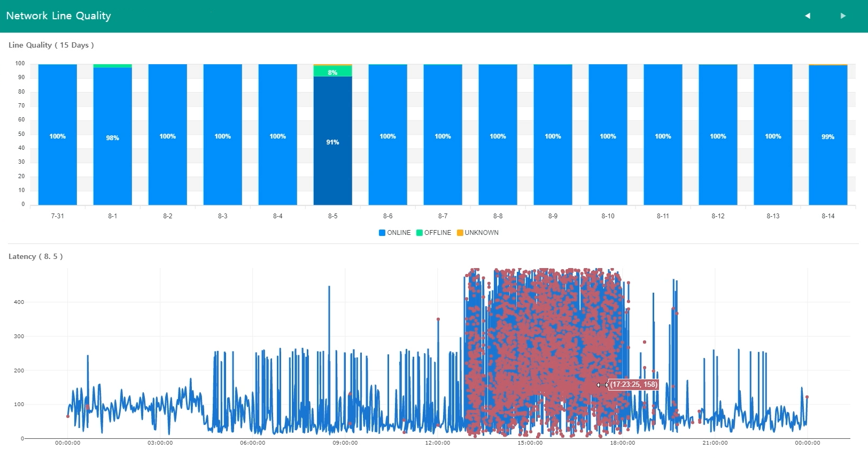This screenshot has width=868, height=458.
Task: Click the blue ONLINE legend color swatch
Action: pyautogui.click(x=382, y=233)
